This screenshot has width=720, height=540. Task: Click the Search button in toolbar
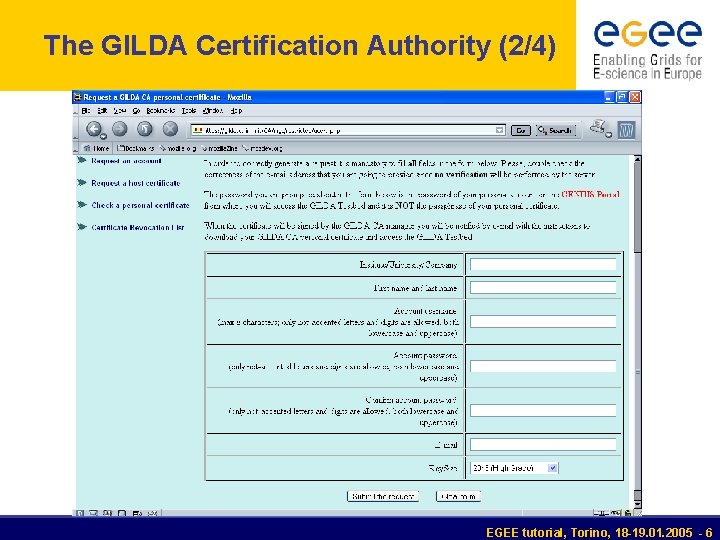556,130
